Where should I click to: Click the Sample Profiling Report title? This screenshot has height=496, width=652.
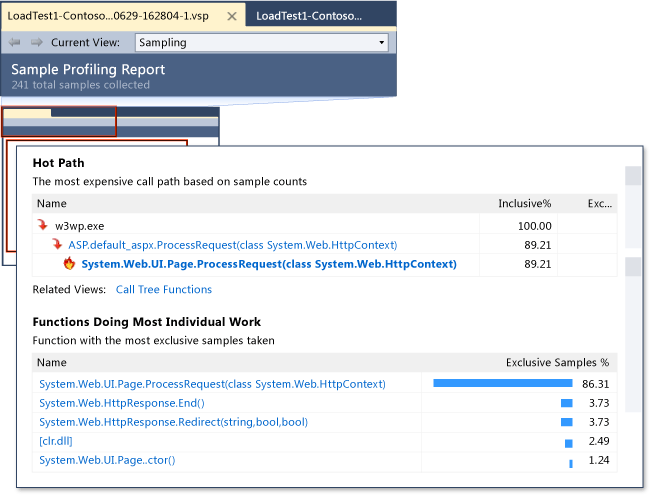pos(88,69)
